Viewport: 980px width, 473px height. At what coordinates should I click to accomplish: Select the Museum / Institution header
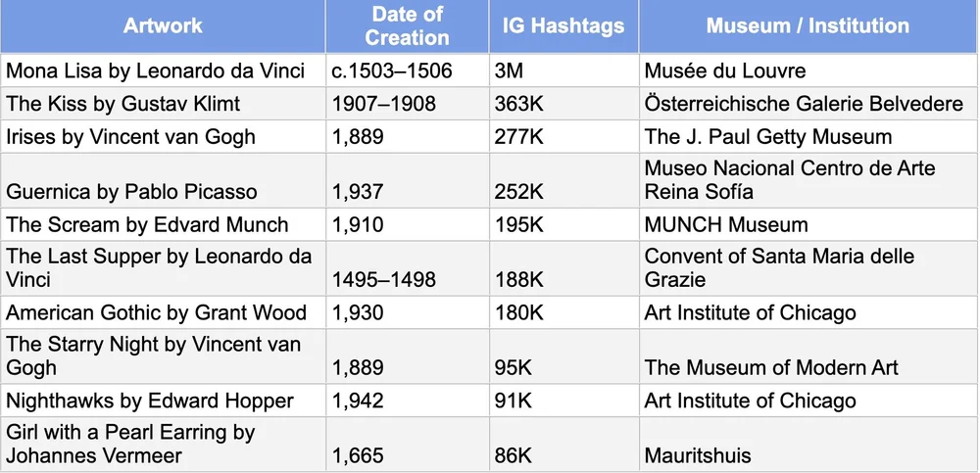pos(808,26)
